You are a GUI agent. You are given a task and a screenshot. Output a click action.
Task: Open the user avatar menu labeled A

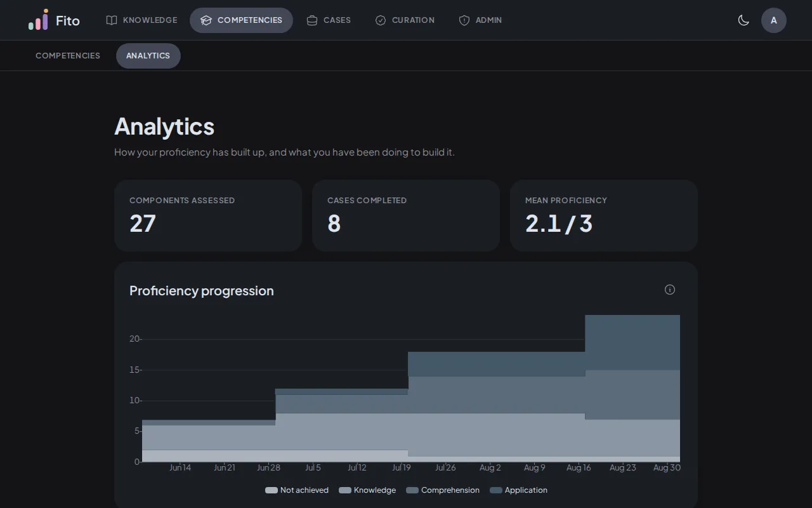pos(774,20)
